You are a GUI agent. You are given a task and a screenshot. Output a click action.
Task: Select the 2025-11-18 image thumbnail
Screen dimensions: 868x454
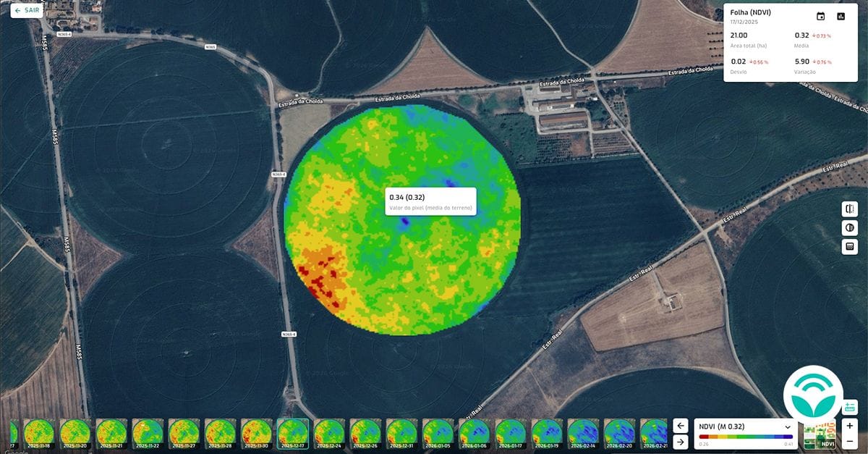pos(39,434)
